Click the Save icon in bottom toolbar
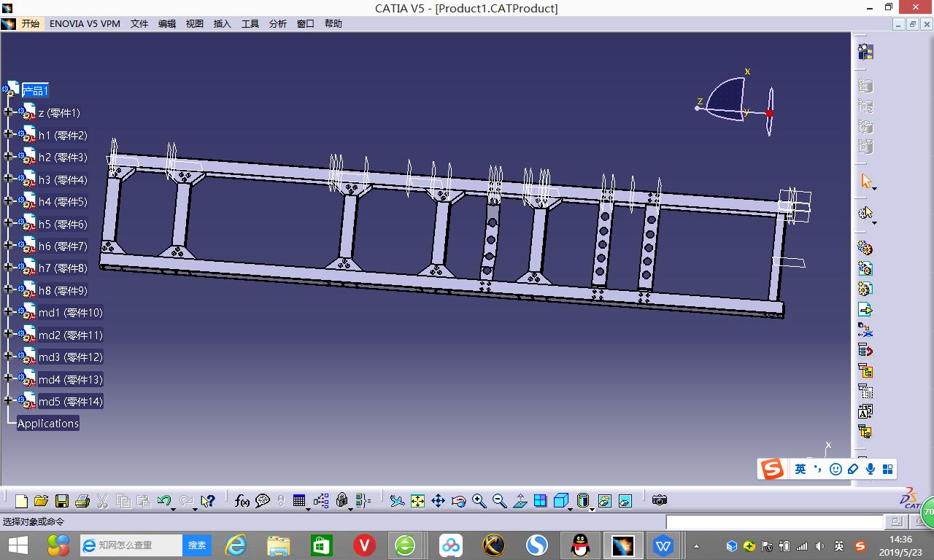 click(62, 501)
